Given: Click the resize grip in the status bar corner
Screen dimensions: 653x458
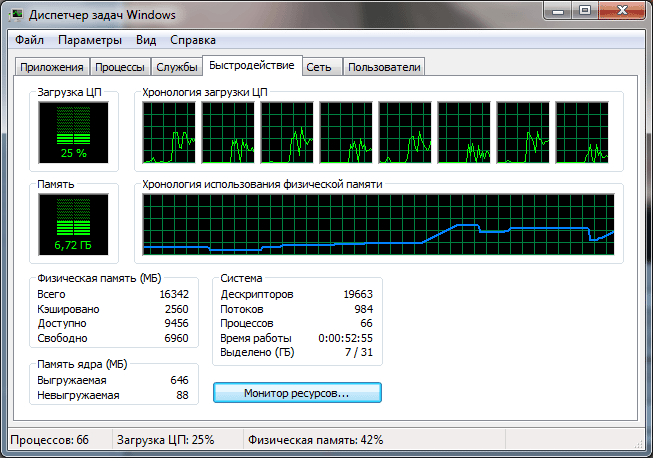Looking at the screenshot, I should (638, 444).
